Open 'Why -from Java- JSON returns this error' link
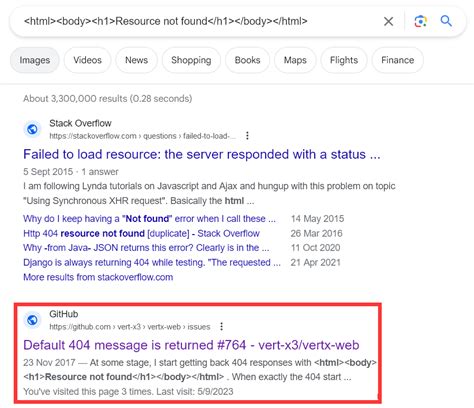Image resolution: width=474 pixels, height=408 pixels. tap(146, 248)
